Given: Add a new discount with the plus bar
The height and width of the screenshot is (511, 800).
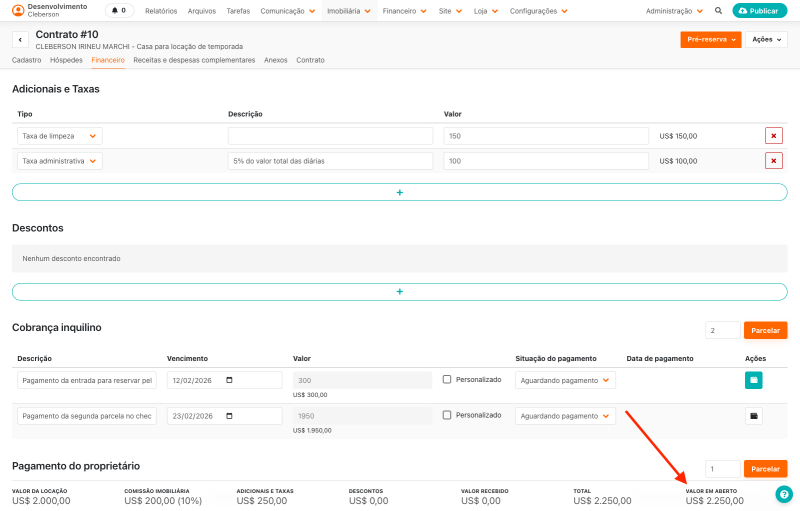Looking at the screenshot, I should click(399, 292).
